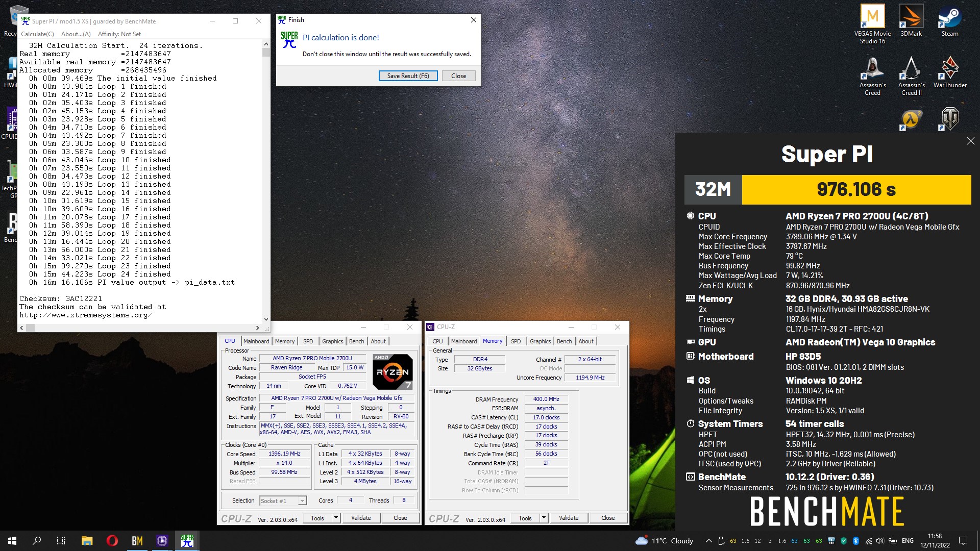Image resolution: width=980 pixels, height=551 pixels.
Task: Open the taskbar clock showing 11:58
Action: (935, 541)
